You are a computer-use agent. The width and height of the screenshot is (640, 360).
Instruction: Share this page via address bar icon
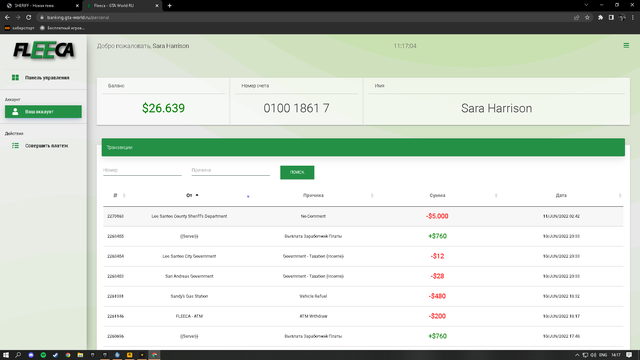576,18
